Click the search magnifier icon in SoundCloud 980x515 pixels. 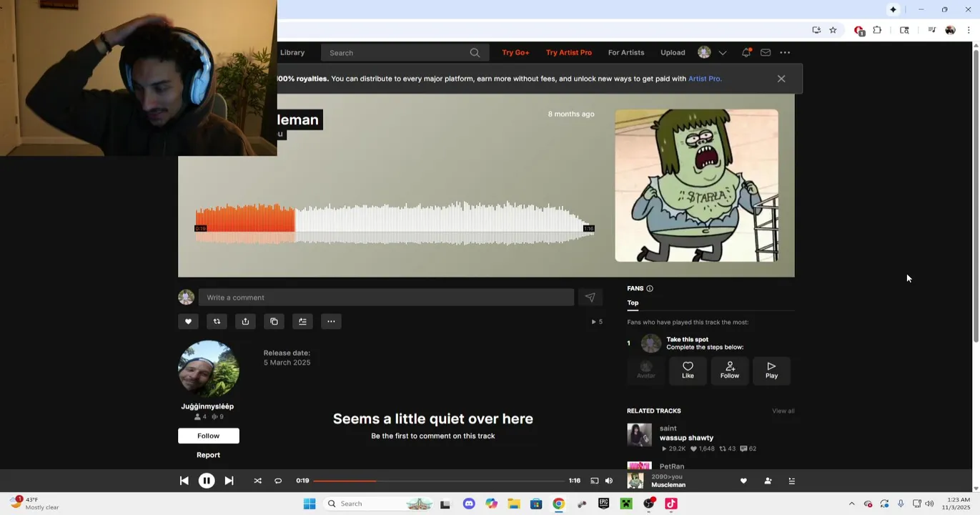tap(475, 53)
